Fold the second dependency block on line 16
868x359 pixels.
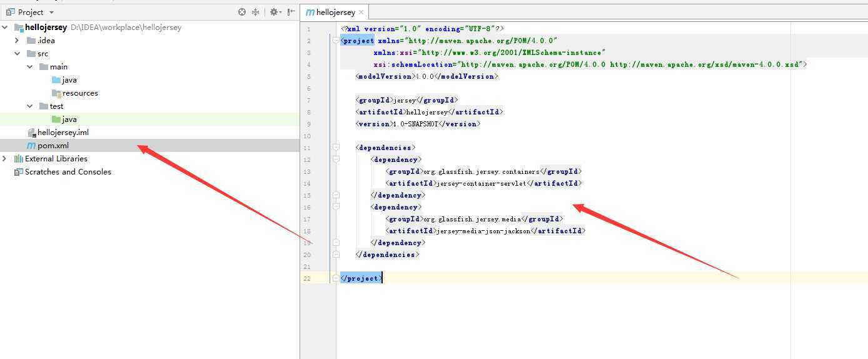336,207
